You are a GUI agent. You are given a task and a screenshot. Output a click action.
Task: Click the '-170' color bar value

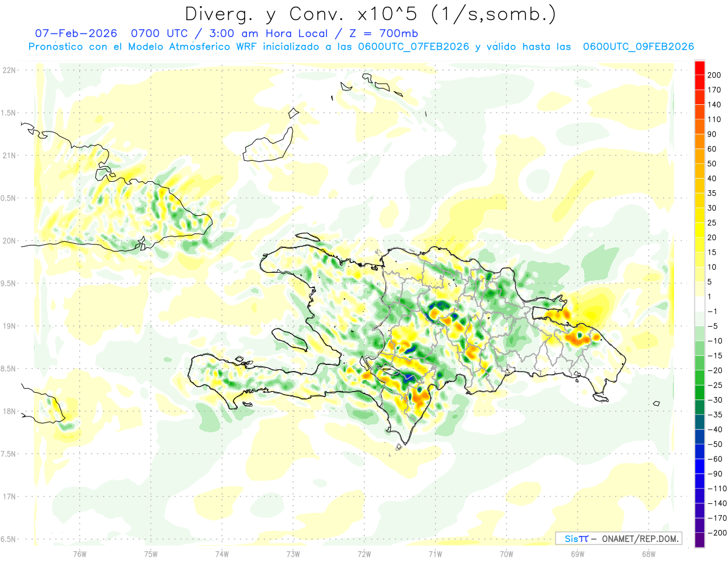pyautogui.click(x=716, y=519)
